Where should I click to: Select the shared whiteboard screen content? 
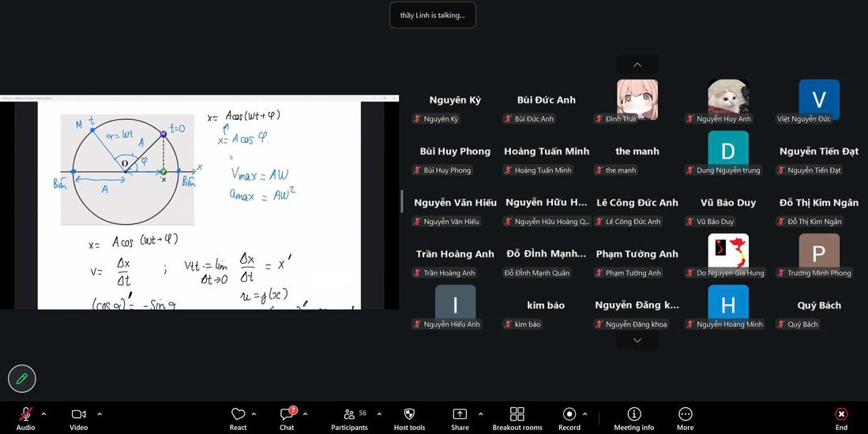click(199, 202)
